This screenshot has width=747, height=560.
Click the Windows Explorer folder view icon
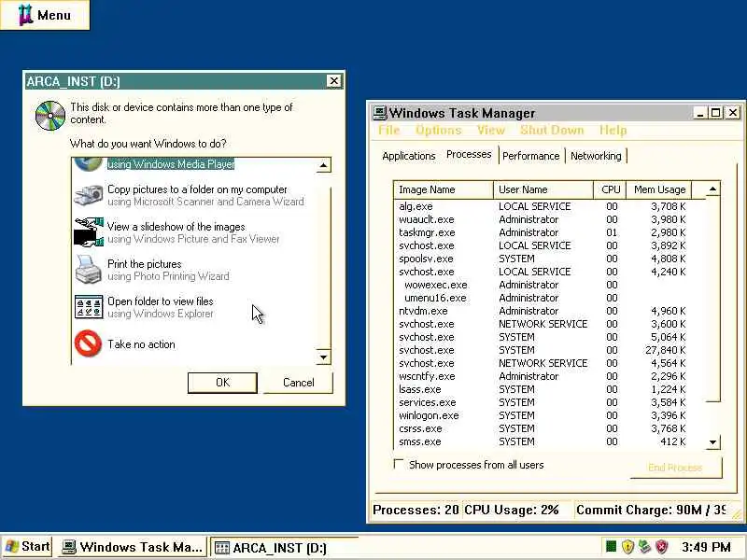pos(88,307)
